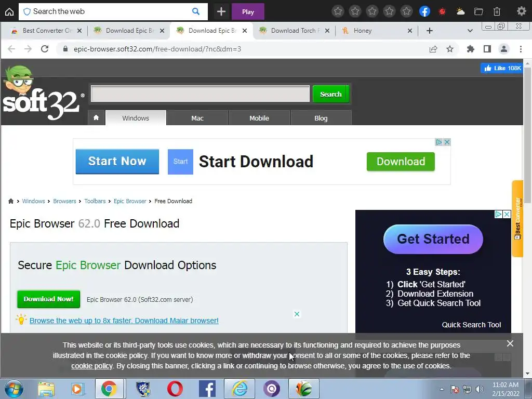Image resolution: width=532 pixels, height=399 pixels.
Task: Click the Get Started ad button
Action: [x=433, y=239]
